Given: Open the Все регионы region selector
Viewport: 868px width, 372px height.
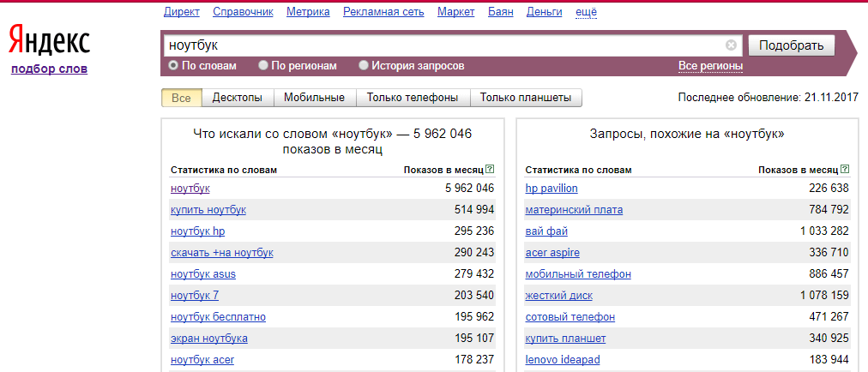Looking at the screenshot, I should point(711,67).
